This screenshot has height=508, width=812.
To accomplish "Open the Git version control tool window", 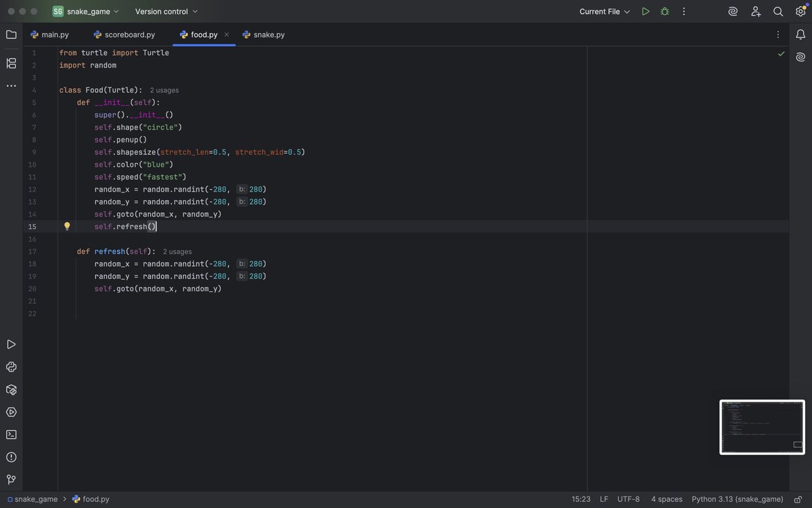I will [x=11, y=480].
